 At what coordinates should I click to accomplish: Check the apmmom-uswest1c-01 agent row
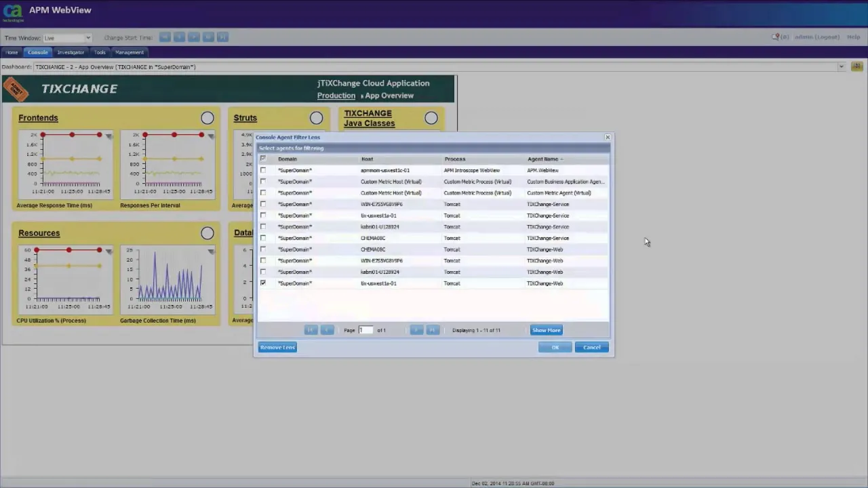[263, 170]
